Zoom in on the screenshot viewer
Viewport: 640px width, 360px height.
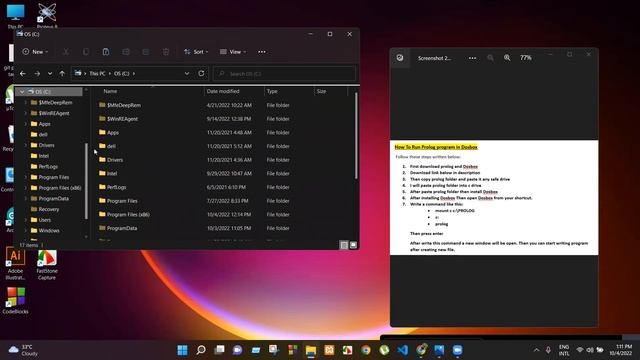click(x=507, y=58)
